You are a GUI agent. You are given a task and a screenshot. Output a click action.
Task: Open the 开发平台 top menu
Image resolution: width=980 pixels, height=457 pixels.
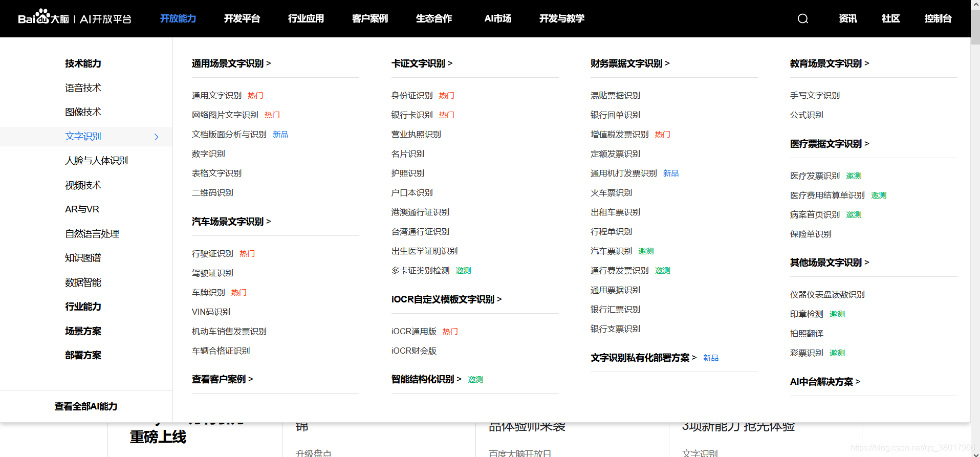[x=242, y=18]
